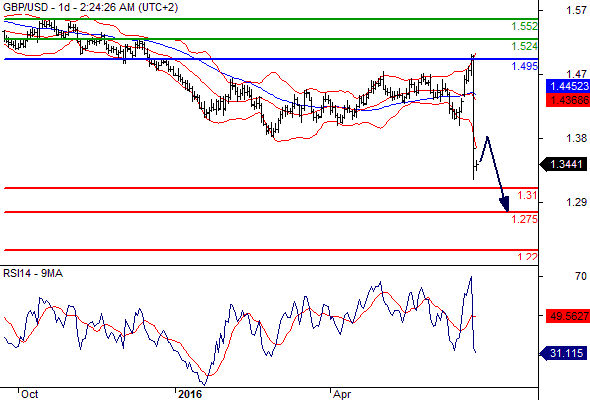Select the 1.552 green resistance label
The image size is (590, 400).
[525, 26]
